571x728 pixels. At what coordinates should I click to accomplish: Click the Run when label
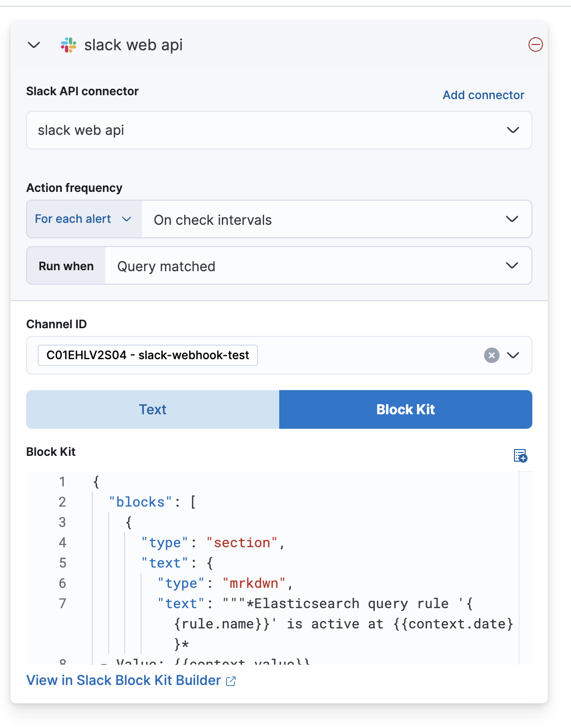(x=66, y=265)
